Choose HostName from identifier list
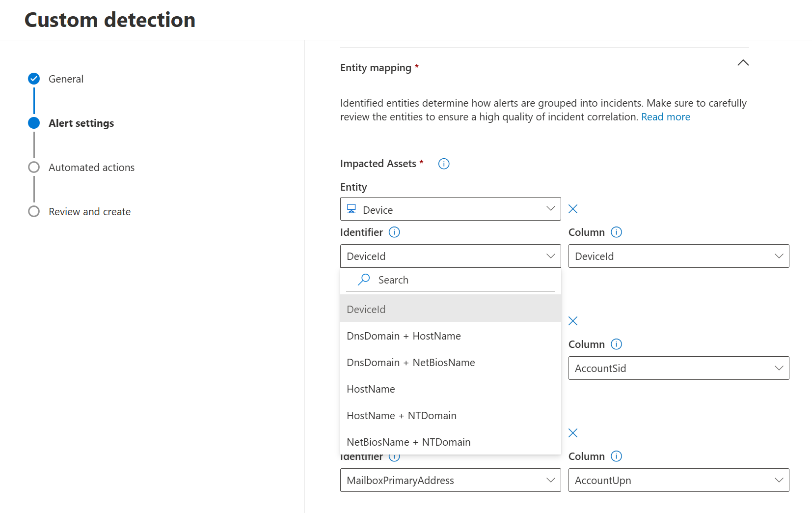The width and height of the screenshot is (812, 513). pyautogui.click(x=371, y=389)
